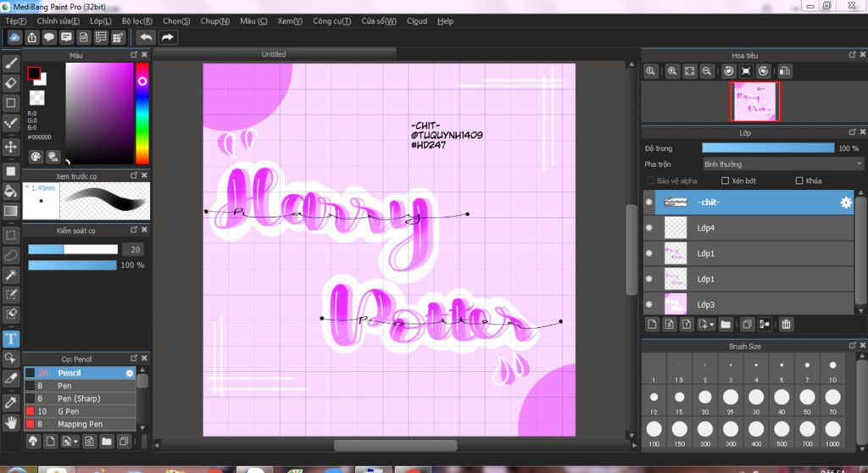The height and width of the screenshot is (473, 868).
Task: Undock the Màu panel
Action: pos(133,55)
